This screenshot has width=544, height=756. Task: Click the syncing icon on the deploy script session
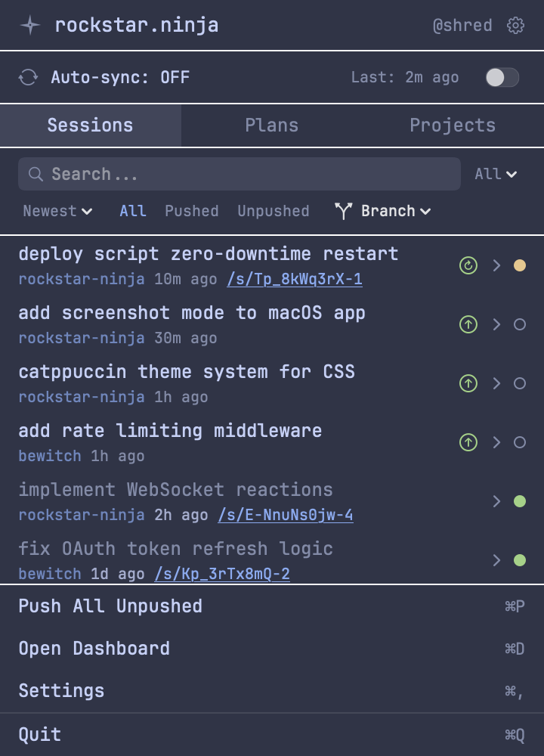click(x=468, y=265)
